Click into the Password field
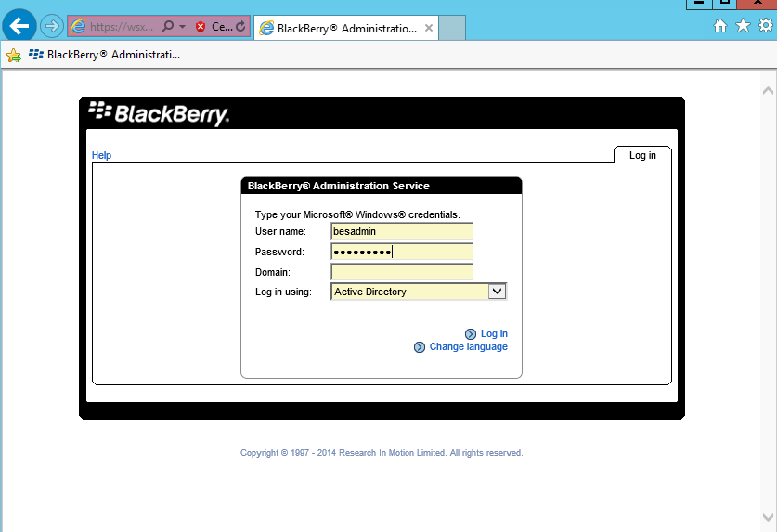This screenshot has height=532, width=777. [x=402, y=252]
